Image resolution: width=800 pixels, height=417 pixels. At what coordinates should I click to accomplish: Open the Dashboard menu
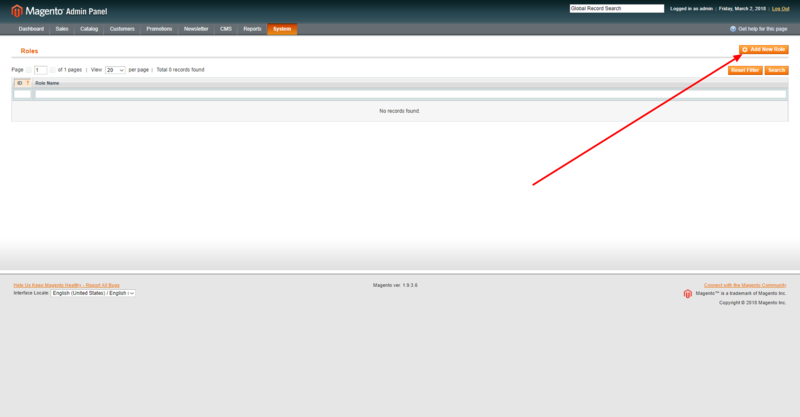tap(31, 29)
